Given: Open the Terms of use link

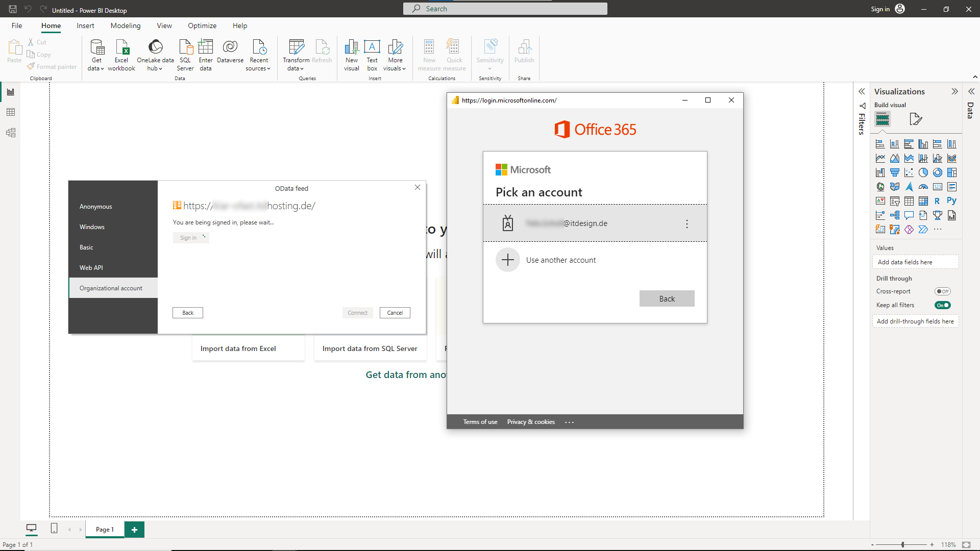Looking at the screenshot, I should tap(480, 422).
